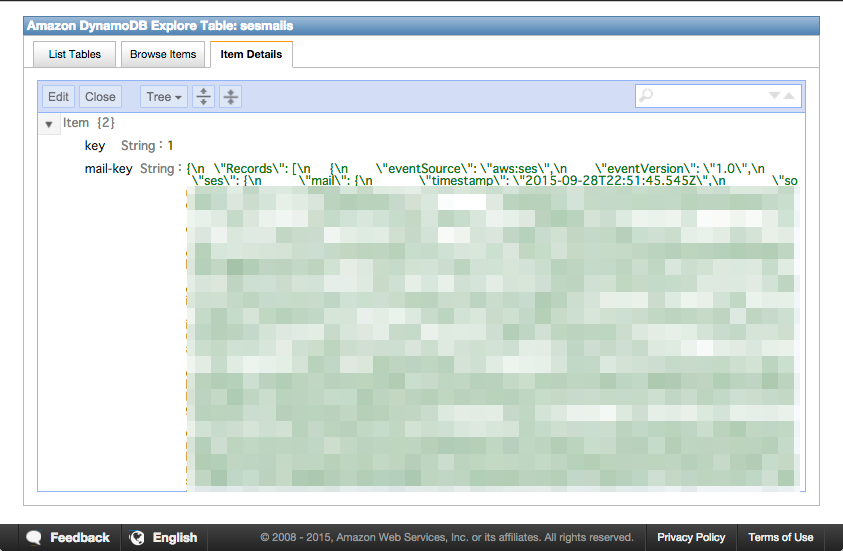This screenshot has width=843, height=551.
Task: Click the Close button in toolbar
Action: 101,97
